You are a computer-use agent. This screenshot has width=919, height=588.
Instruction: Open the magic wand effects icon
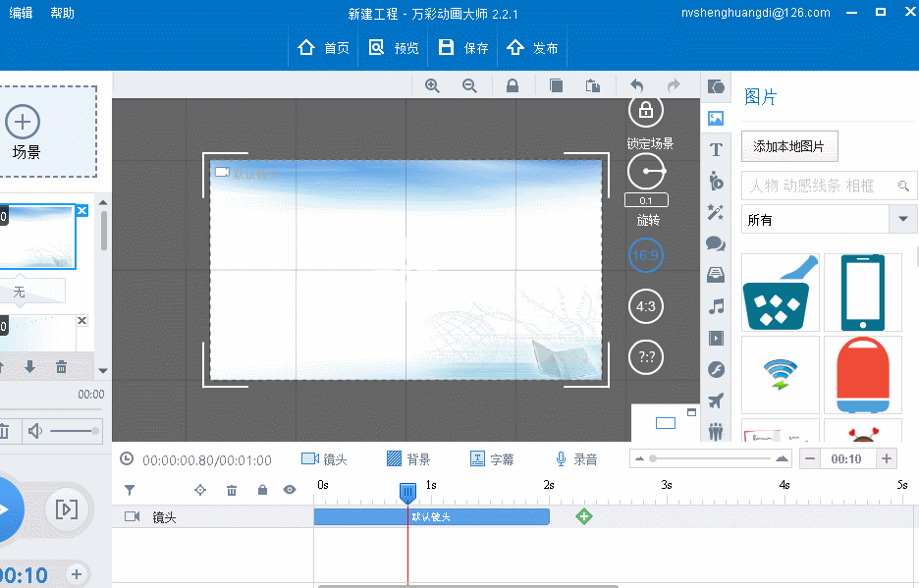tap(716, 212)
